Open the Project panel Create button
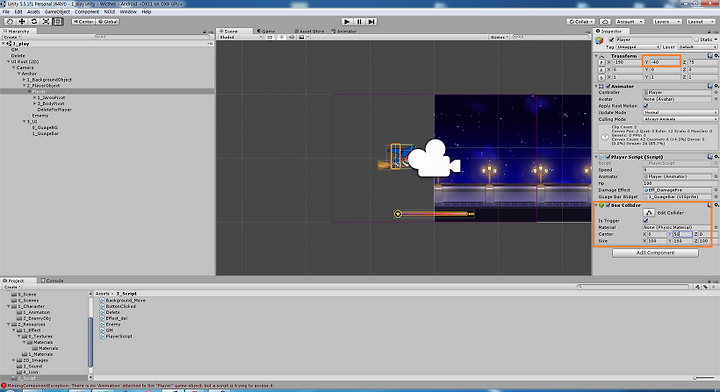The image size is (720, 392). (x=11, y=287)
